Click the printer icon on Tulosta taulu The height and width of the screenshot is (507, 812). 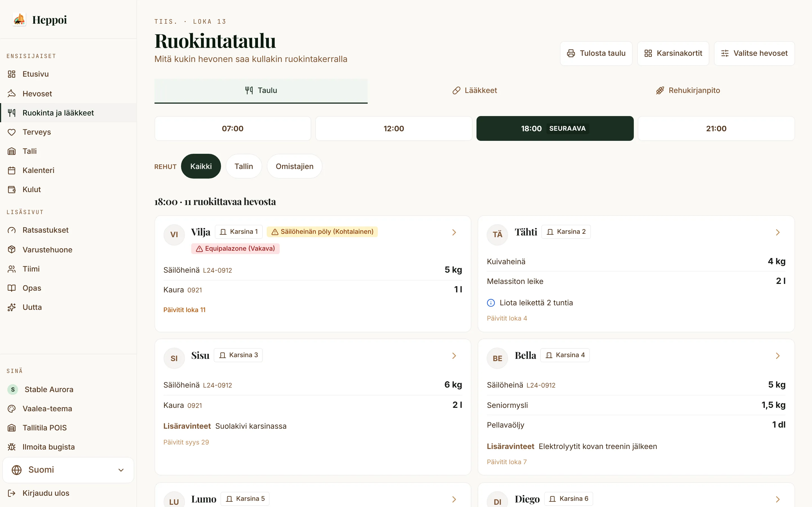(x=571, y=53)
